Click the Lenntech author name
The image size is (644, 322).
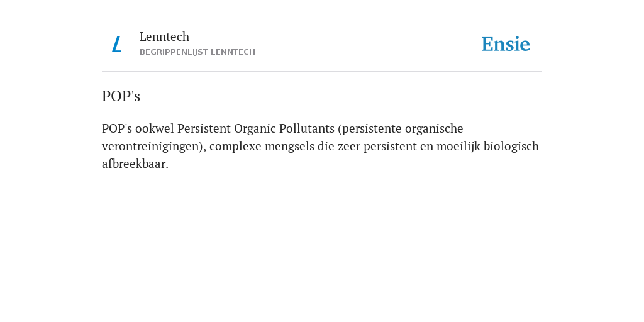tap(164, 36)
